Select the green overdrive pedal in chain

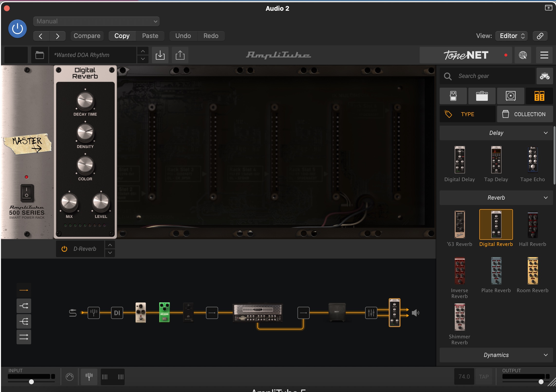(164, 312)
